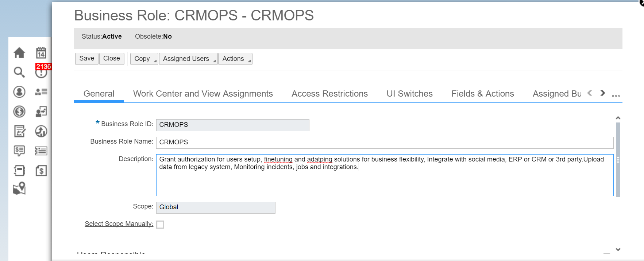Open the calendar icon showing 14
Viewport: 644px width, 261px height.
41,53
